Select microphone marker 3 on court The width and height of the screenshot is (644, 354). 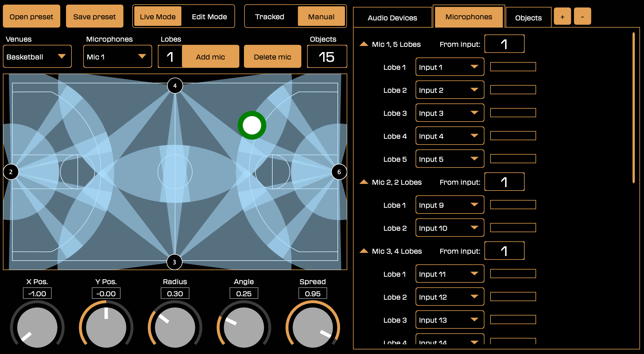coord(174,262)
